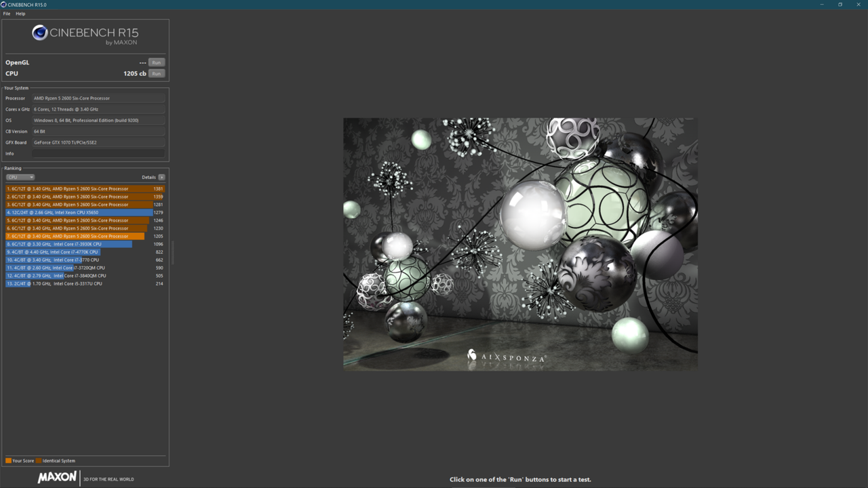Select the Intel Core i7-3720QM ranking entry
The image size is (868, 488).
(x=85, y=268)
